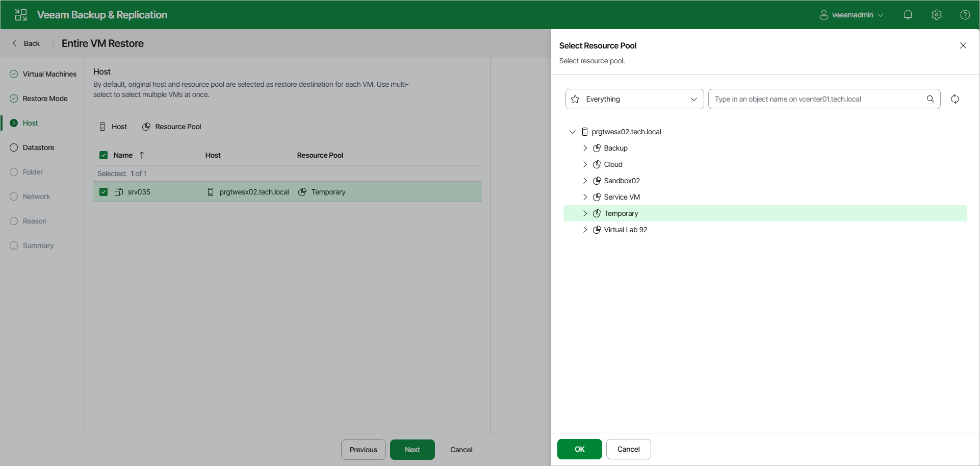Open the Virtual Machines wizard step
The image size is (980, 466).
[43, 74]
